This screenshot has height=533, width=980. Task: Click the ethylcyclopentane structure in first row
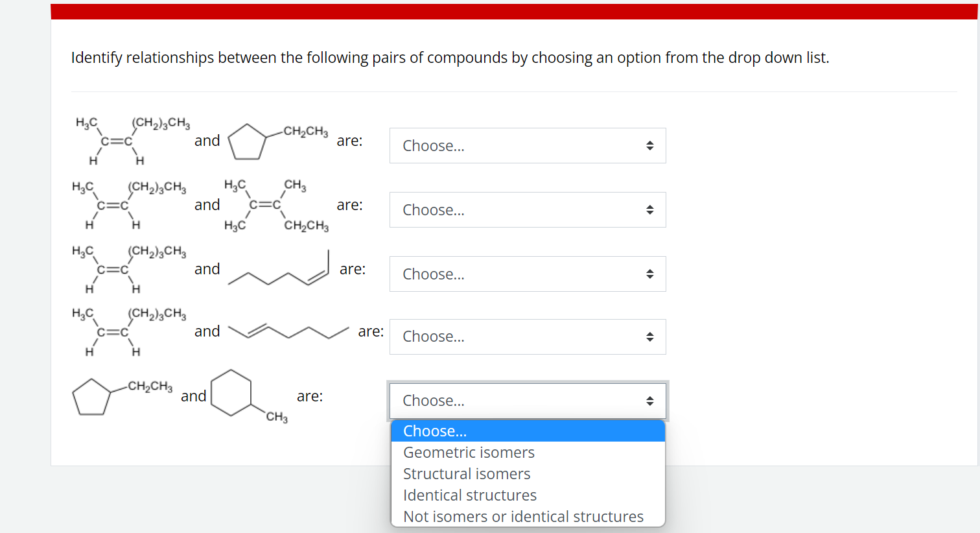tap(277, 141)
